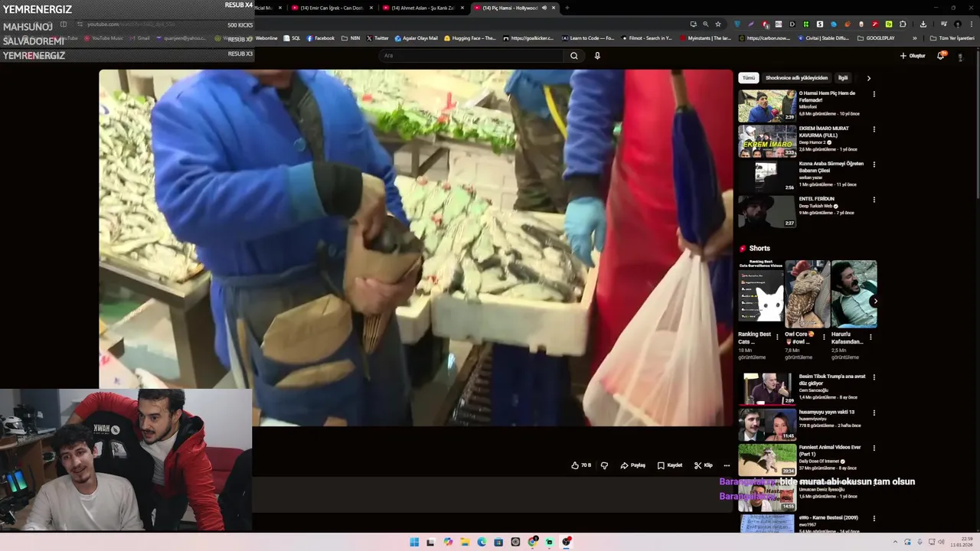The width and height of the screenshot is (980, 551).
Task: Open ENTEL FERİDUN video title
Action: 817,199
